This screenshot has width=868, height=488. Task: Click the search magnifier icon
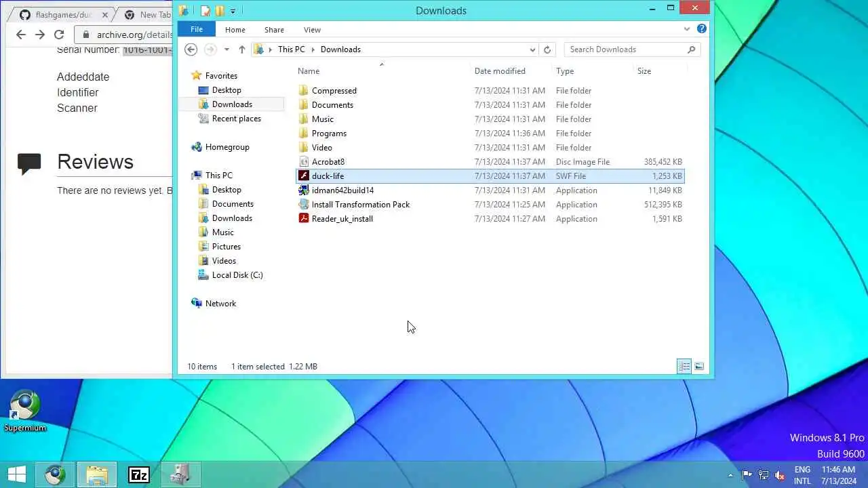click(x=691, y=49)
